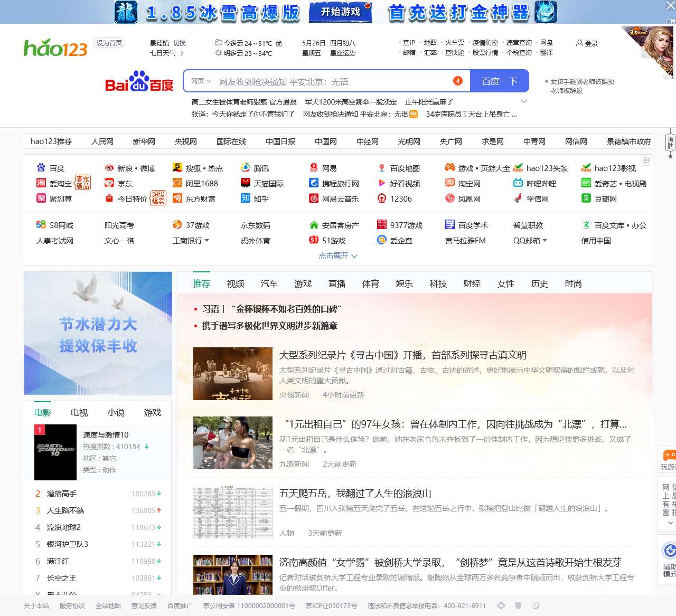Viewport: 676px width, 616px height.
Task: Open the 工商银行 dropdown arrow
Action: click(x=206, y=241)
